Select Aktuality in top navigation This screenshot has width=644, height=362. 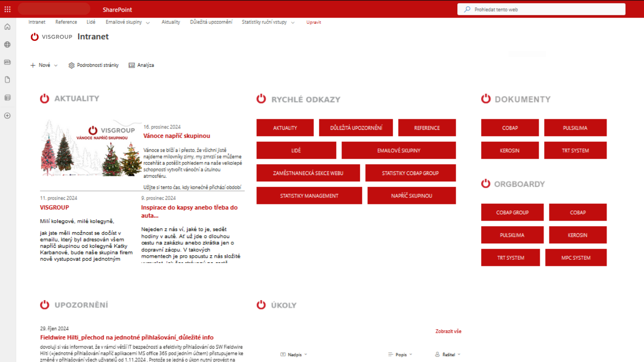pyautogui.click(x=171, y=22)
